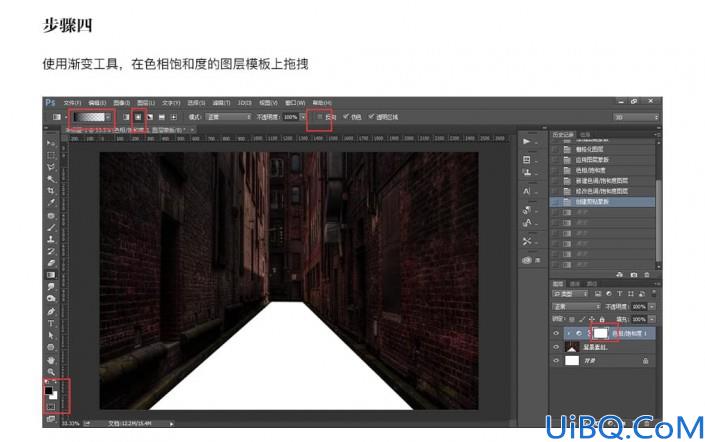Viewport: 705px width, 442px height.
Task: Select the Lasso tool
Action: [x=51, y=167]
